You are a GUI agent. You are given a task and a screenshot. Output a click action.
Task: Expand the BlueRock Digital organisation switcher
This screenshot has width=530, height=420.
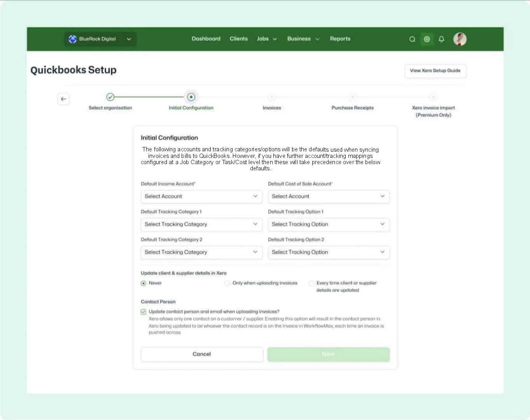click(x=100, y=39)
